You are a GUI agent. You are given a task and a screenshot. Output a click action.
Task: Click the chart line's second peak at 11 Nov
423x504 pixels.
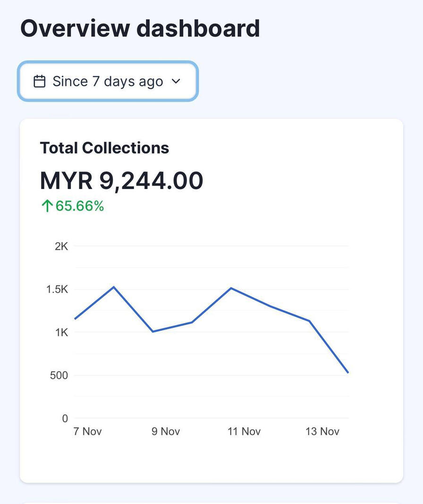[231, 288]
